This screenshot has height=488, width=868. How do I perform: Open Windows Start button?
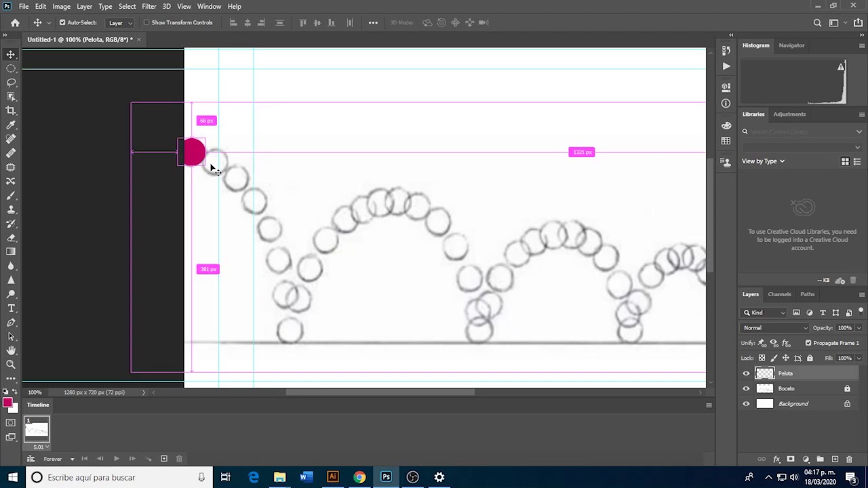tap(12, 477)
